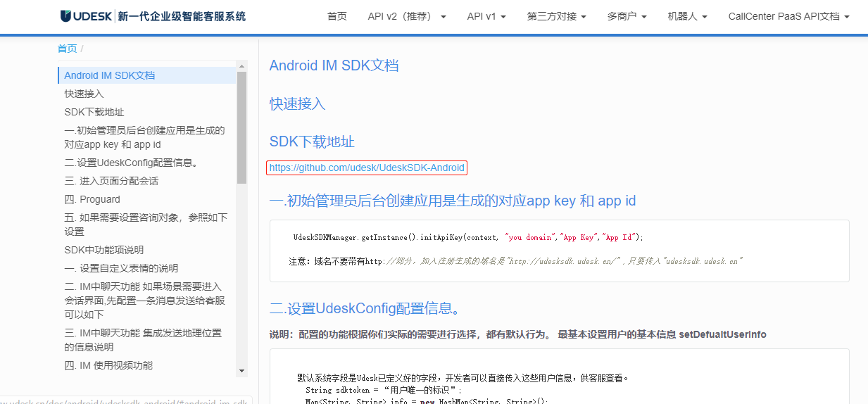Open 首页 in top navigation
The height and width of the screenshot is (404, 868).
coord(337,16)
